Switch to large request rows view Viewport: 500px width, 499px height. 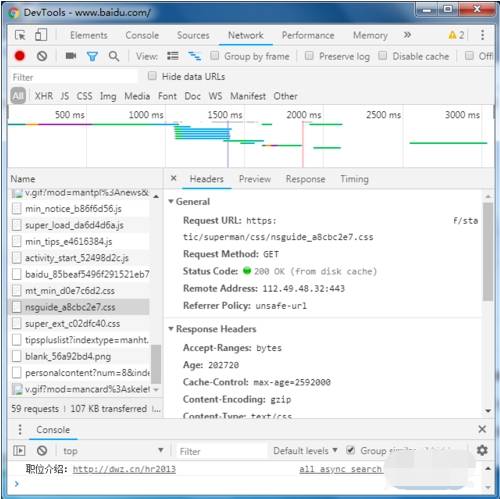coord(173,56)
